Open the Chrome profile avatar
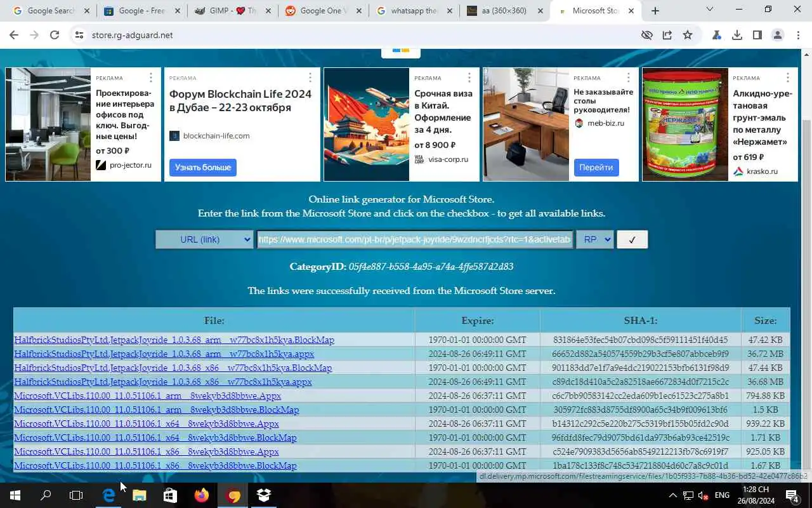Screen dimensions: 812x508 coord(778,36)
